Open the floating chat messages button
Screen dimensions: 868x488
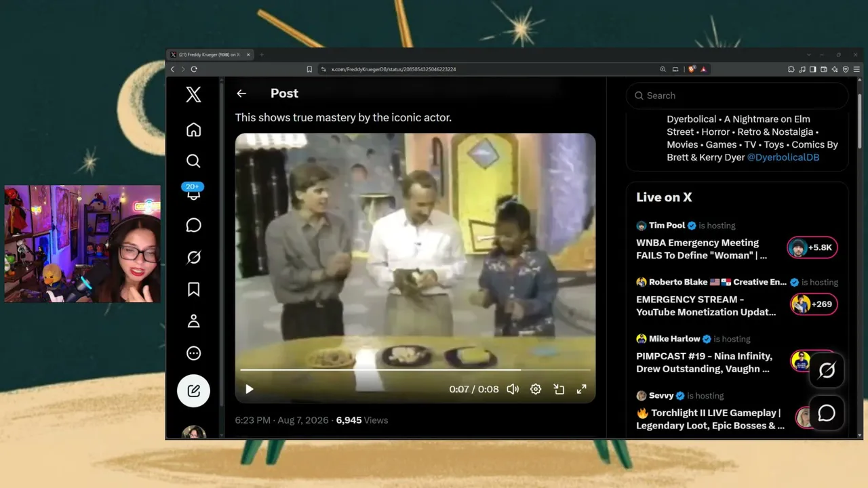tap(827, 413)
